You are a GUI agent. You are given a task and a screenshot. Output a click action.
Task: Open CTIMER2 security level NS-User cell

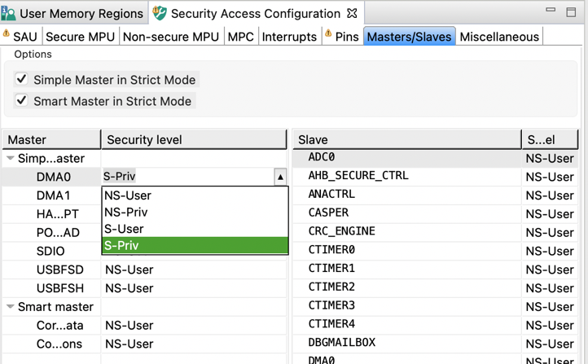tap(550, 288)
